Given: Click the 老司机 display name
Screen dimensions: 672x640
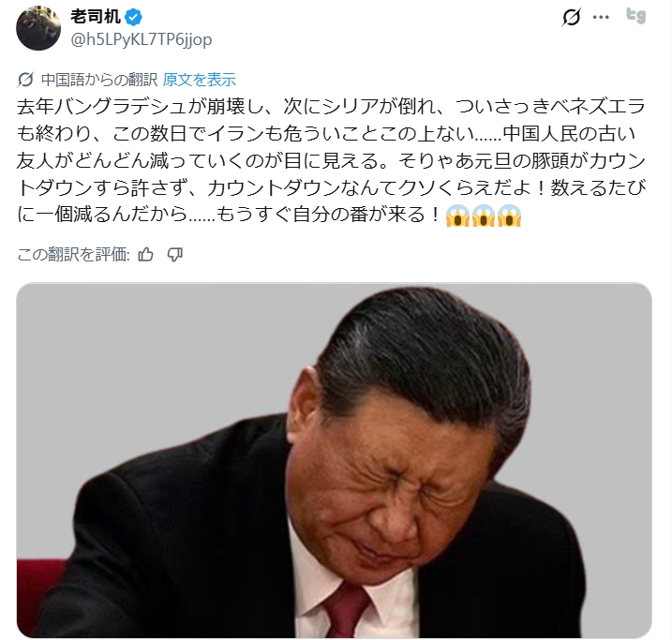Looking at the screenshot, I should [96, 17].
